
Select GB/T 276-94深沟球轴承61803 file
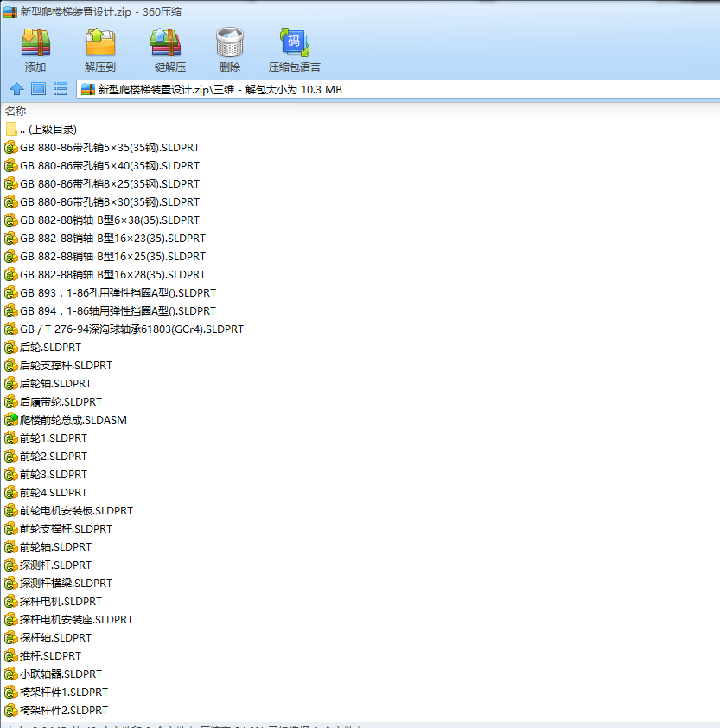click(x=124, y=329)
